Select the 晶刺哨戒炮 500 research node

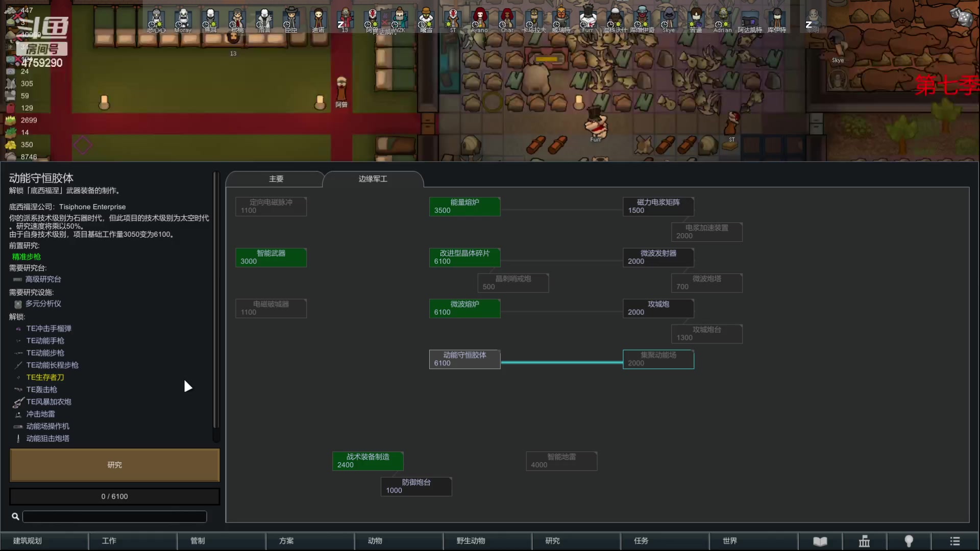click(x=513, y=283)
